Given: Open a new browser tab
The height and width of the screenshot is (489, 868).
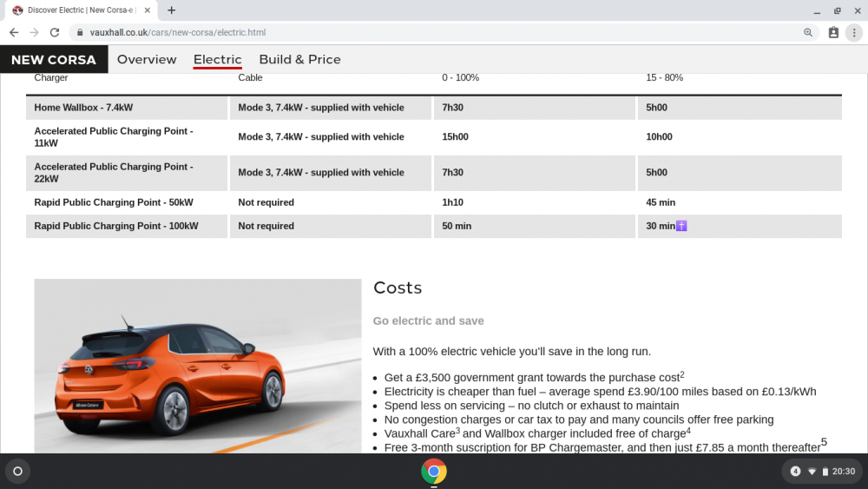Looking at the screenshot, I should click(172, 10).
